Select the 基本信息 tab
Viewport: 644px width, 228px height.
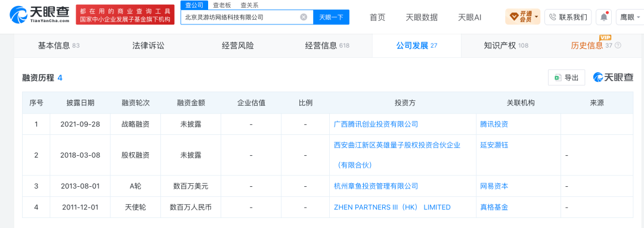coord(58,45)
